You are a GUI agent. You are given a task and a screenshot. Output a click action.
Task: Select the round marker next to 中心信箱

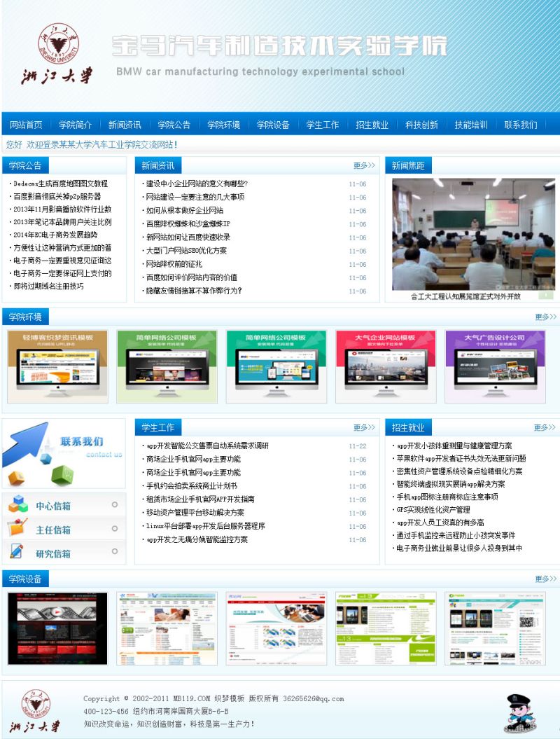[x=114, y=505]
